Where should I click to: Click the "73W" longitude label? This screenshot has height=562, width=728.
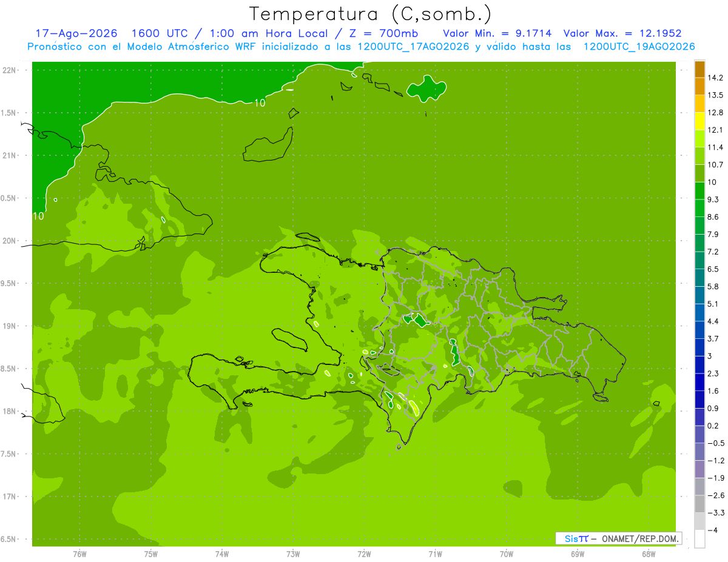pos(293,554)
